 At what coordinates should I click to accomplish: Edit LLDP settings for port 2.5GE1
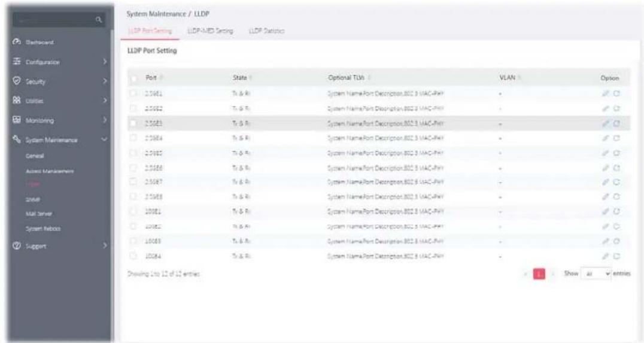[x=605, y=93]
